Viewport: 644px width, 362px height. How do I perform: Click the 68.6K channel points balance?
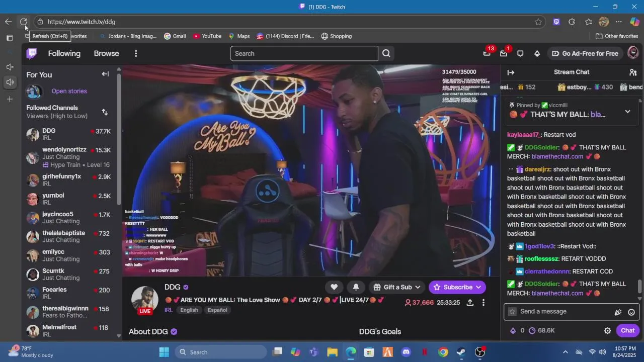pos(542,330)
